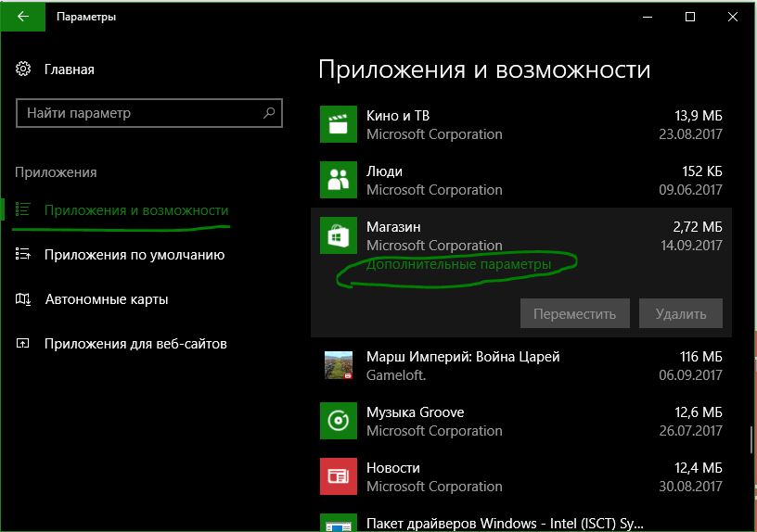Image resolution: width=757 pixels, height=532 pixels.
Task: Select the Автономные карты map icon
Action: [22, 299]
